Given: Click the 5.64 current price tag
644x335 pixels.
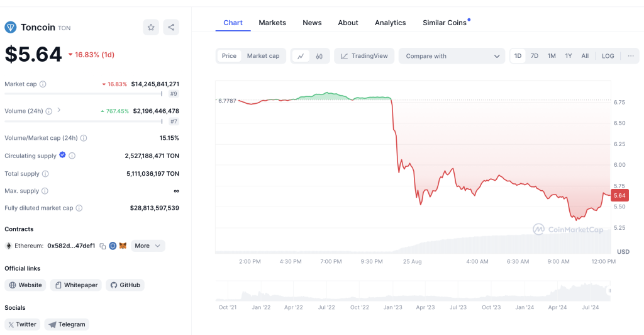Looking at the screenshot, I should 619,196.
